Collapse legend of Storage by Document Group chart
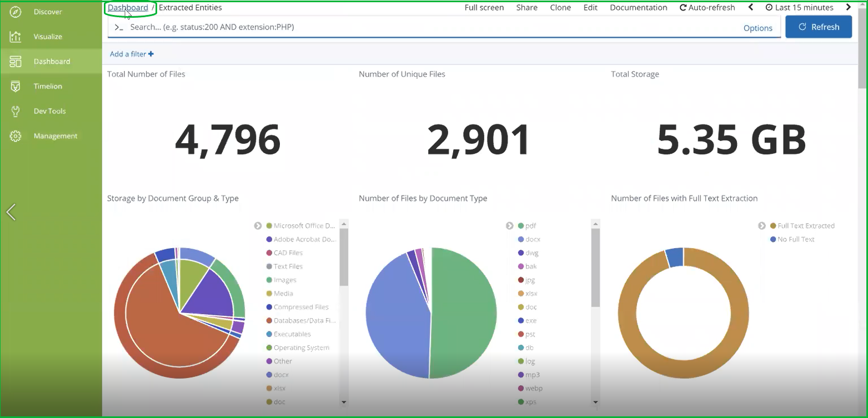The width and height of the screenshot is (868, 418). point(258,226)
